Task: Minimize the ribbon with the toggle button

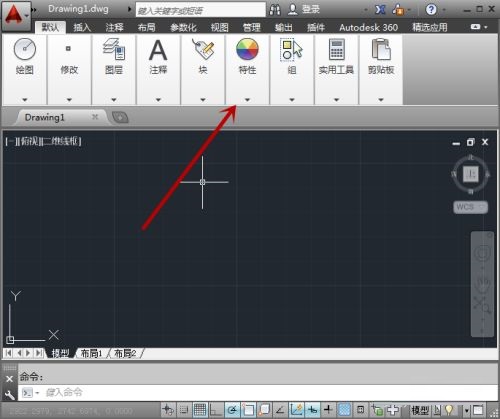Action: coord(475,27)
